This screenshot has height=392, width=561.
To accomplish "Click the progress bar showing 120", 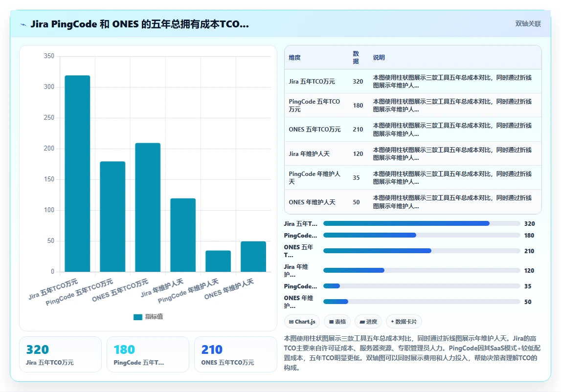I will [x=422, y=271].
